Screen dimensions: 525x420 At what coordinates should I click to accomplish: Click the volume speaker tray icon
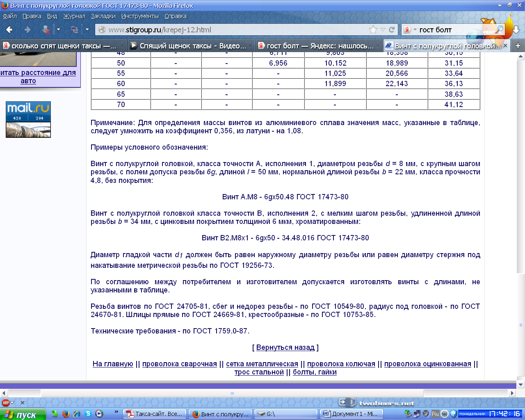click(x=426, y=414)
